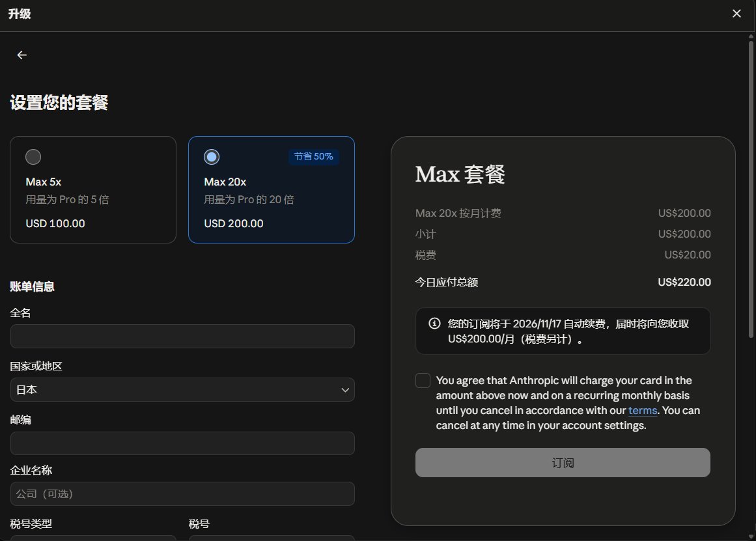The width and height of the screenshot is (756, 541).
Task: Click the 今日应付总额 label
Action: point(447,282)
